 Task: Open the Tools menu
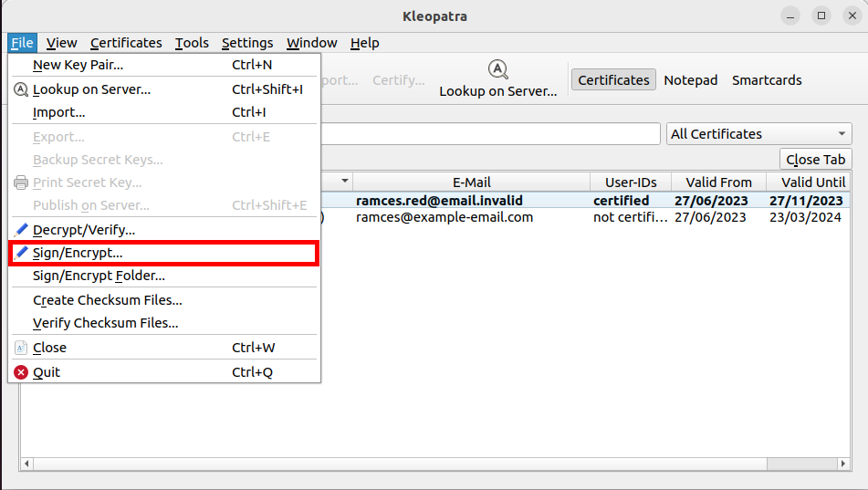(192, 43)
